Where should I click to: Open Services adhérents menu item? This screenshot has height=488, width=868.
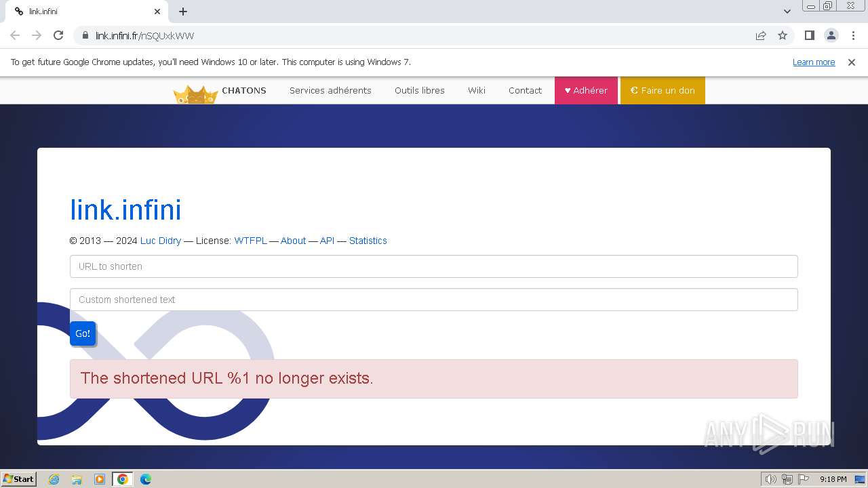pyautogui.click(x=330, y=91)
